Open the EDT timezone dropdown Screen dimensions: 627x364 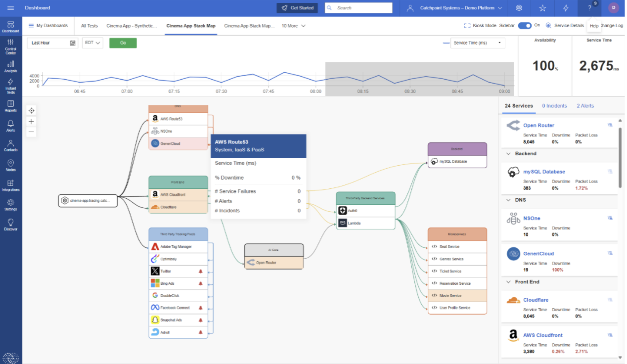click(92, 43)
